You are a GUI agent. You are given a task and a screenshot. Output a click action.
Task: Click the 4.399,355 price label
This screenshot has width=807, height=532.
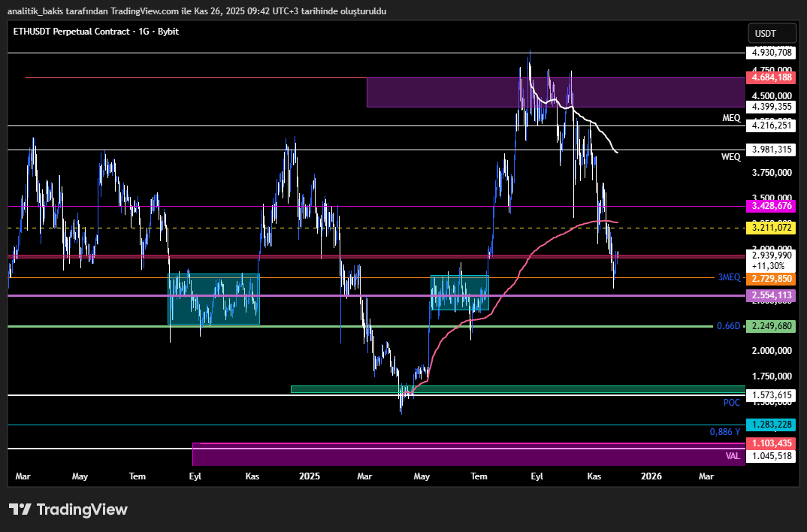770,107
